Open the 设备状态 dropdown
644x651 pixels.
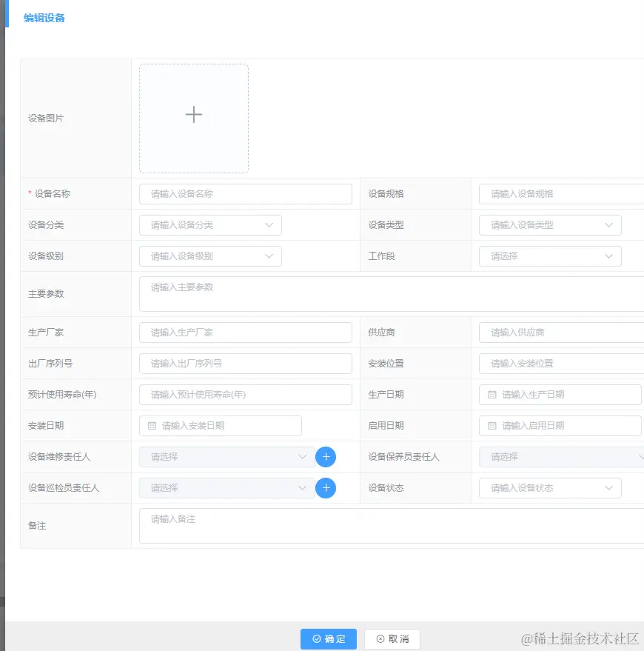click(x=550, y=488)
